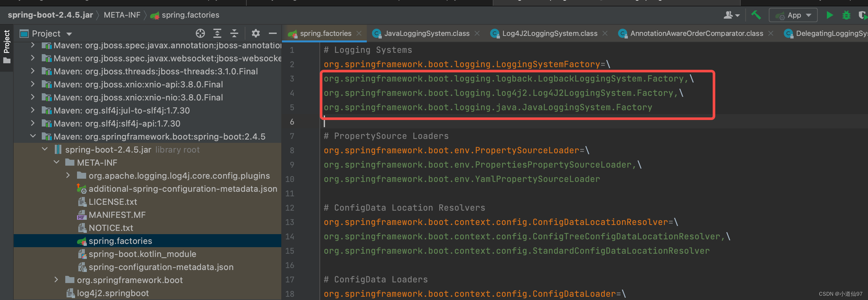Viewport: 868px width, 300px height.
Task: Open Project panel settings gear
Action: click(256, 33)
